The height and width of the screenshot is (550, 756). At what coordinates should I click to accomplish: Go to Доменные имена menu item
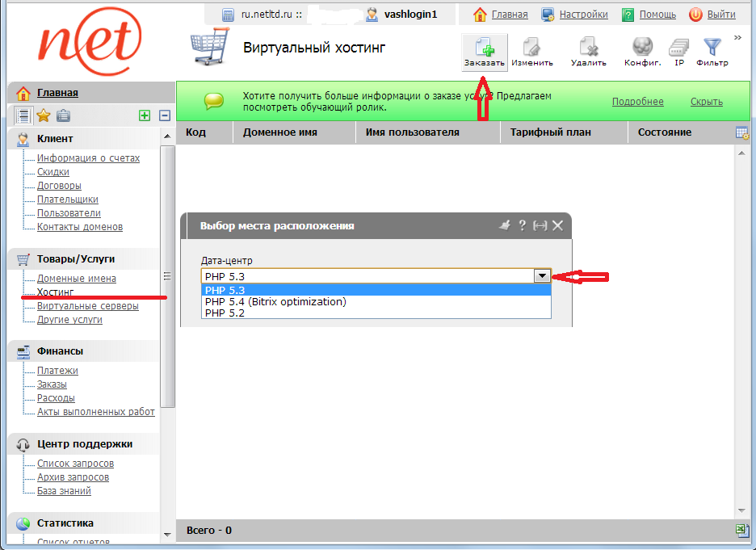76,278
